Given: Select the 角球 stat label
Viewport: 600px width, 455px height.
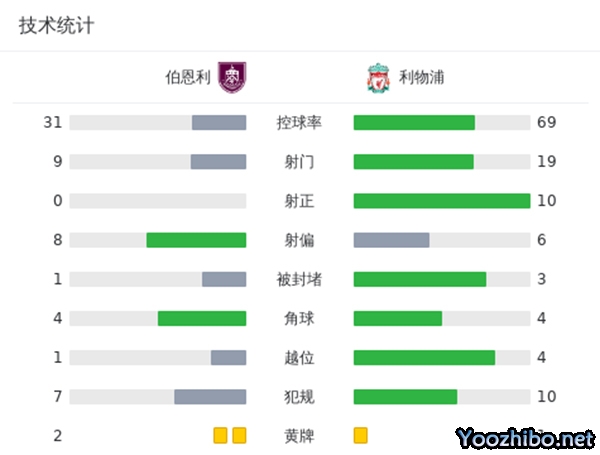Looking at the screenshot, I should pos(299,318).
